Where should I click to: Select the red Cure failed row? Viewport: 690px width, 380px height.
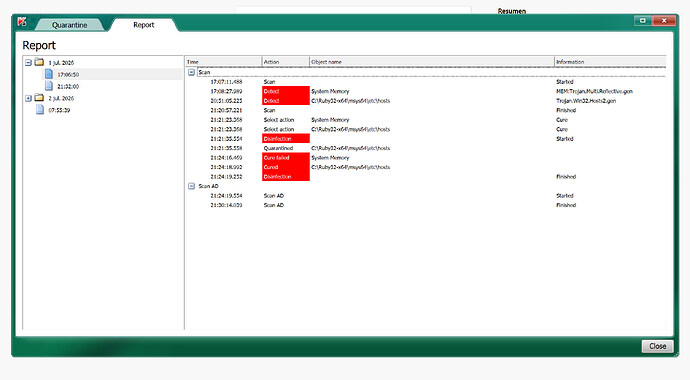tap(425, 157)
